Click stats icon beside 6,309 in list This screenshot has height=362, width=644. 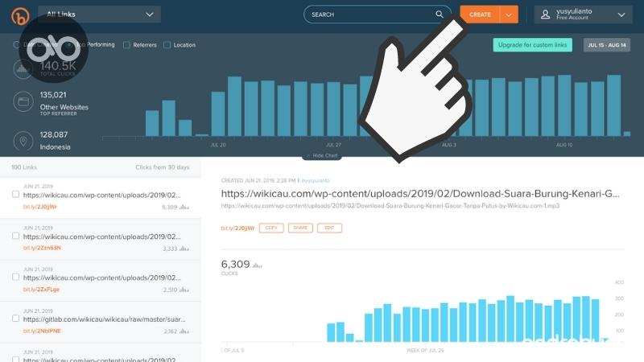(184, 208)
